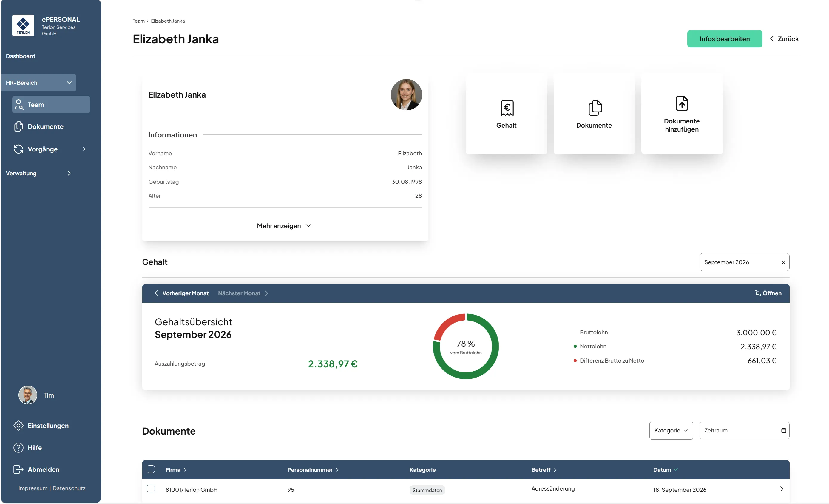Click Tim's user avatar in the sidebar

coord(27,395)
